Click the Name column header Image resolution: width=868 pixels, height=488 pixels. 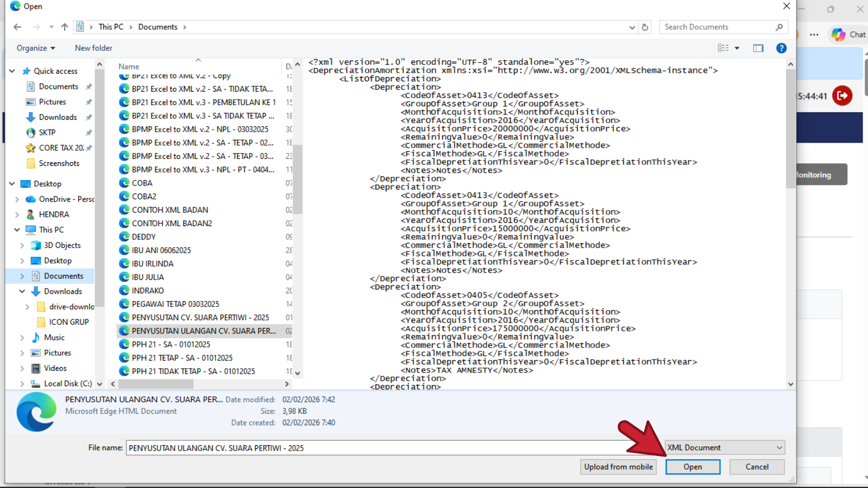(129, 67)
